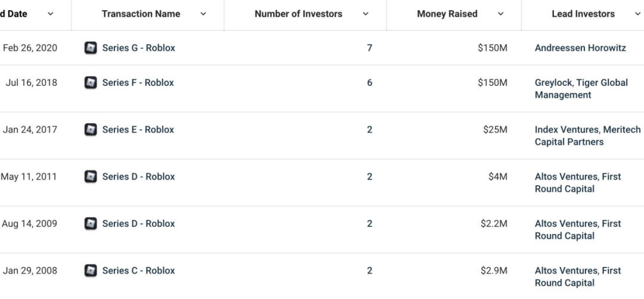The height and width of the screenshot is (299, 644).
Task: Open Transaction Name column dropdown arrow
Action: pyautogui.click(x=203, y=14)
